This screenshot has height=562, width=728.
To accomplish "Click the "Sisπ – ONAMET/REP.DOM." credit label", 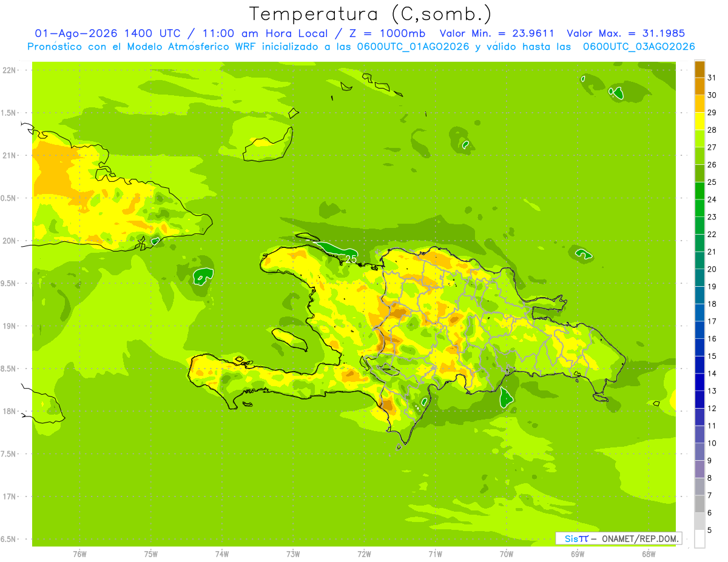I will click(x=618, y=538).
